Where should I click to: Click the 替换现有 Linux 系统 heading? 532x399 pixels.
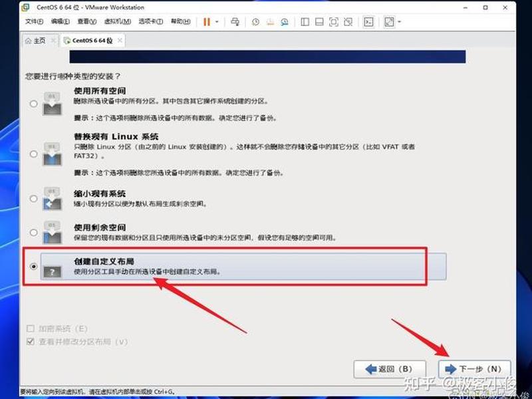click(x=116, y=137)
